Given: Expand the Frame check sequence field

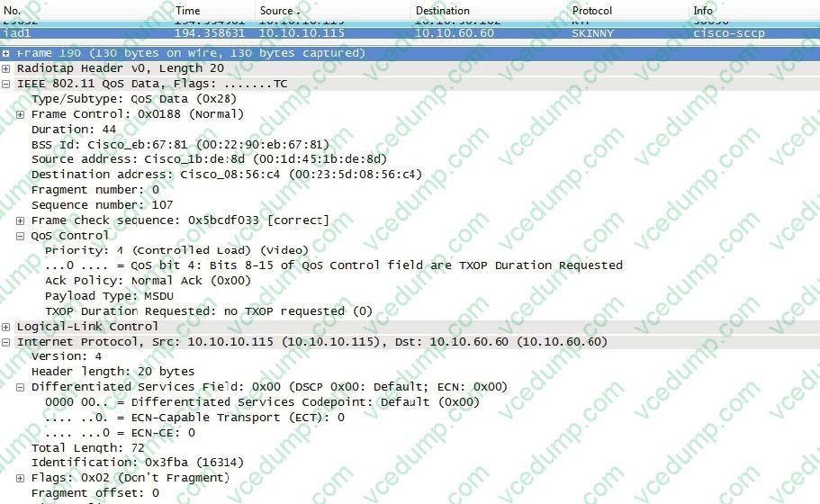Looking at the screenshot, I should coord(21,220).
